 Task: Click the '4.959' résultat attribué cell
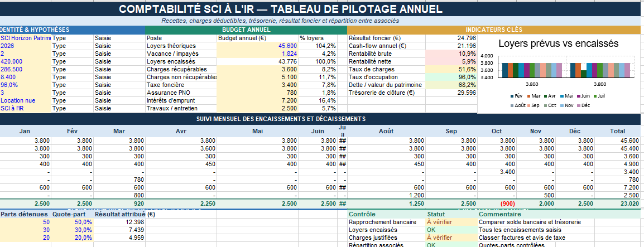tap(119, 238)
